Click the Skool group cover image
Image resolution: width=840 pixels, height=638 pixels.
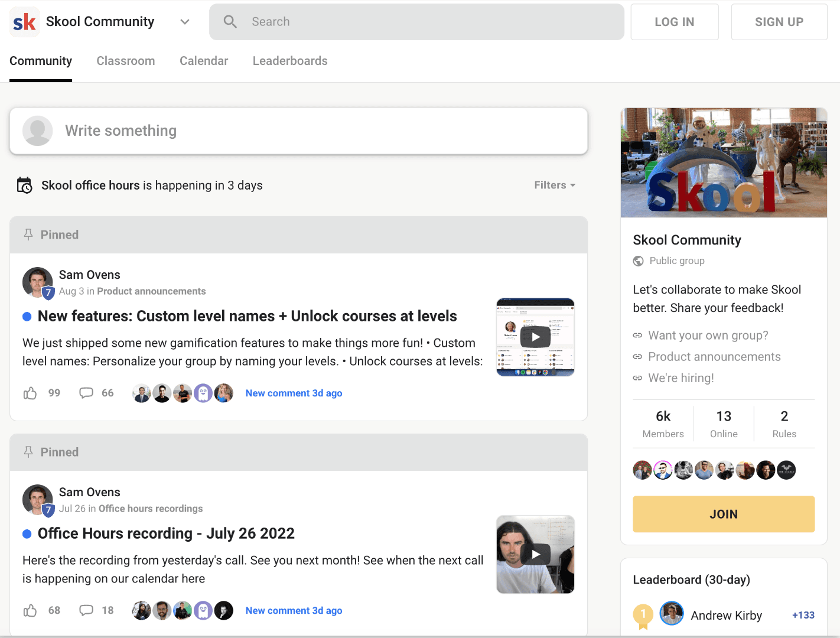(x=724, y=162)
